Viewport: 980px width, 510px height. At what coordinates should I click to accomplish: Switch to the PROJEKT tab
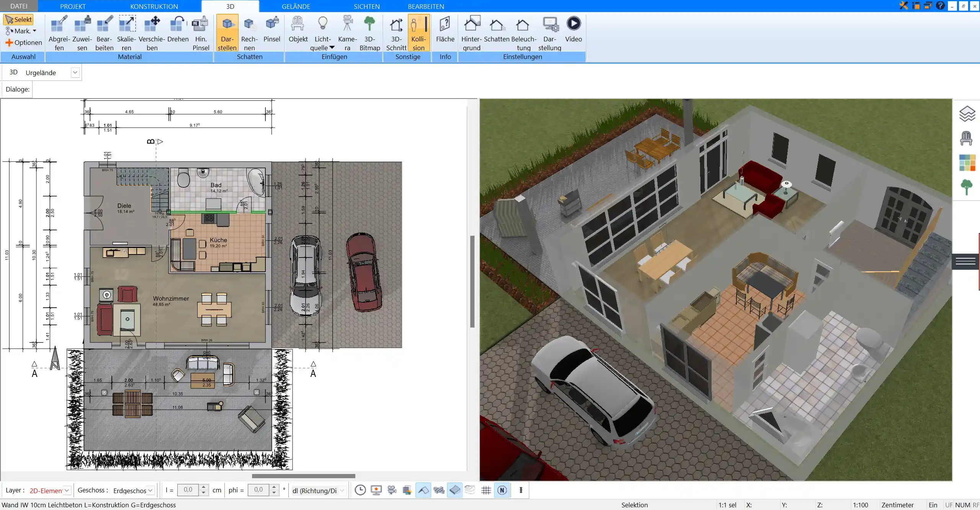tap(73, 6)
